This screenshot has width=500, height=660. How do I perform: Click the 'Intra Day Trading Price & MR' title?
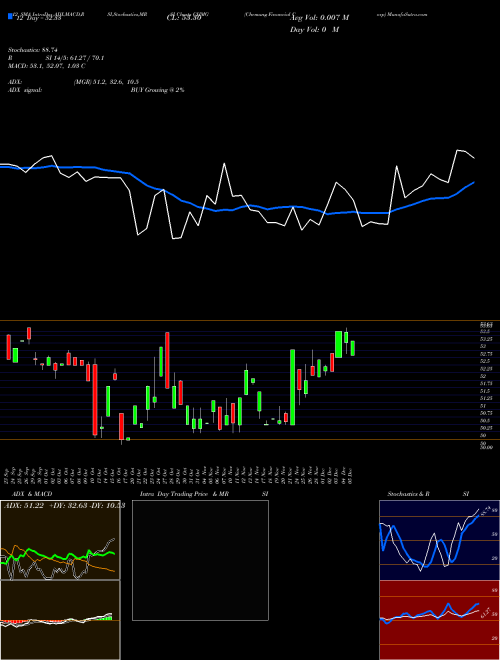click(x=184, y=494)
